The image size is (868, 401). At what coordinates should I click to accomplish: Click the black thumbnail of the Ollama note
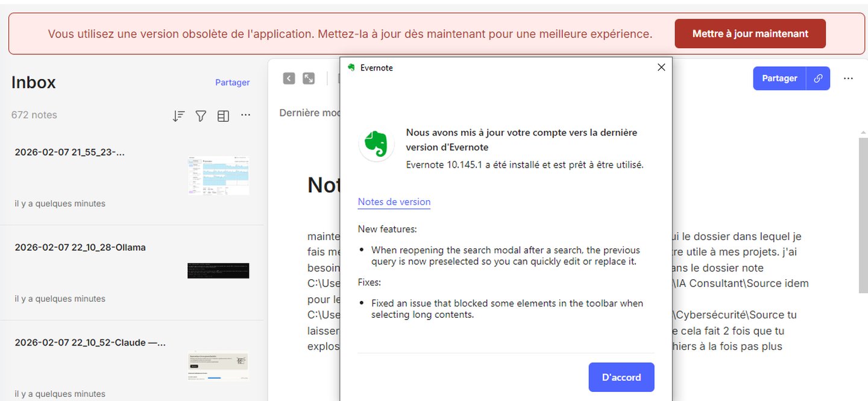pos(218,270)
